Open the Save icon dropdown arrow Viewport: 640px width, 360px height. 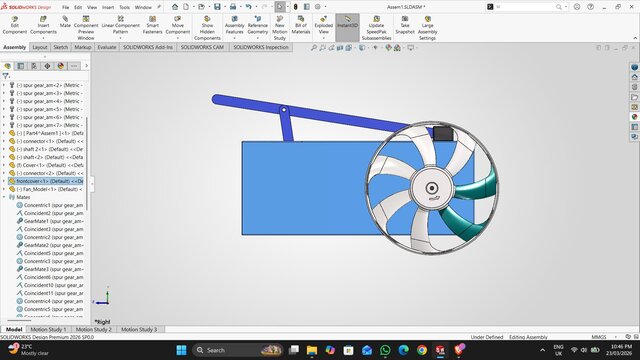pos(224,7)
